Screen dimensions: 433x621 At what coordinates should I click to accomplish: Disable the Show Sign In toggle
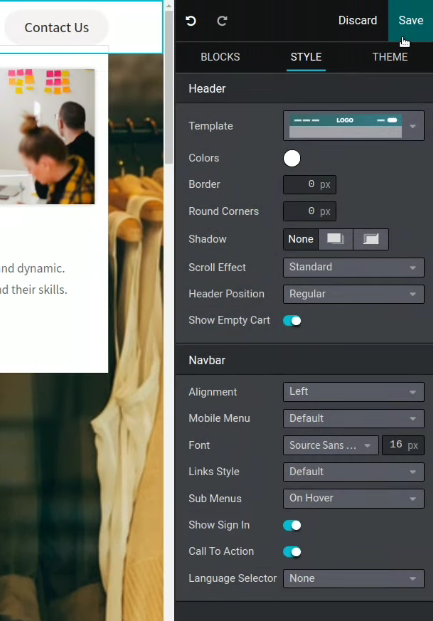tap(292, 525)
